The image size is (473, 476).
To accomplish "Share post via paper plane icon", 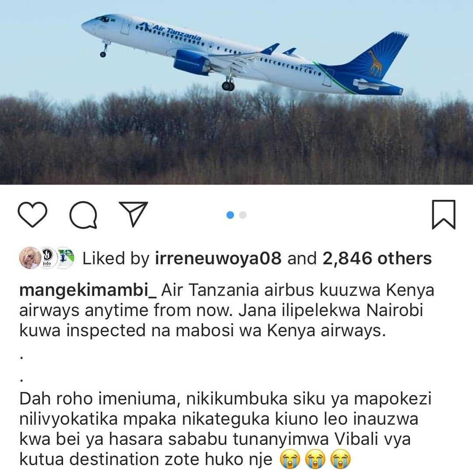I will pos(134,214).
